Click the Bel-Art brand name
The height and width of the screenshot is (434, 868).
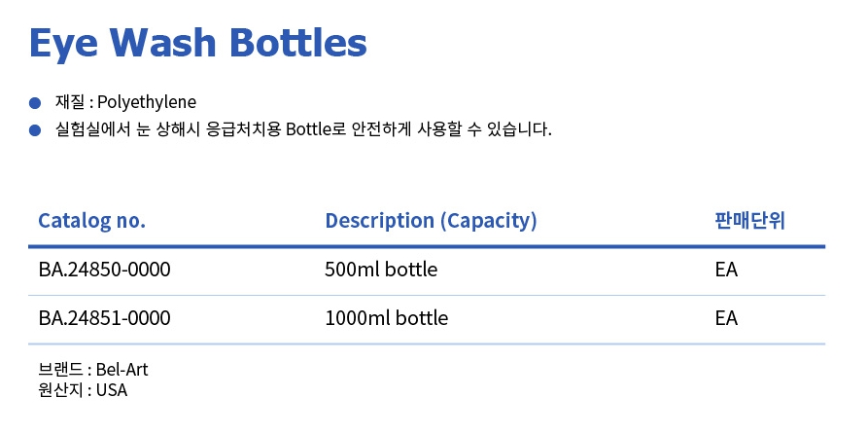click(x=122, y=370)
